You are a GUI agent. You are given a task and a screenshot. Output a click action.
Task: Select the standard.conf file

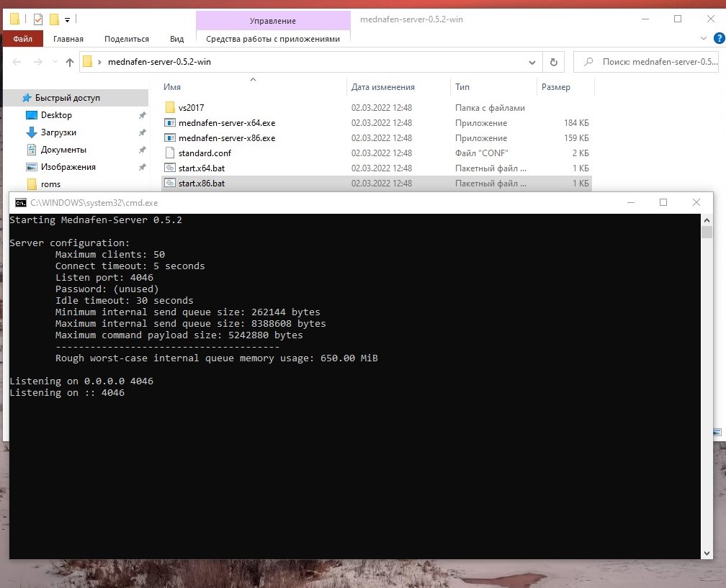205,153
